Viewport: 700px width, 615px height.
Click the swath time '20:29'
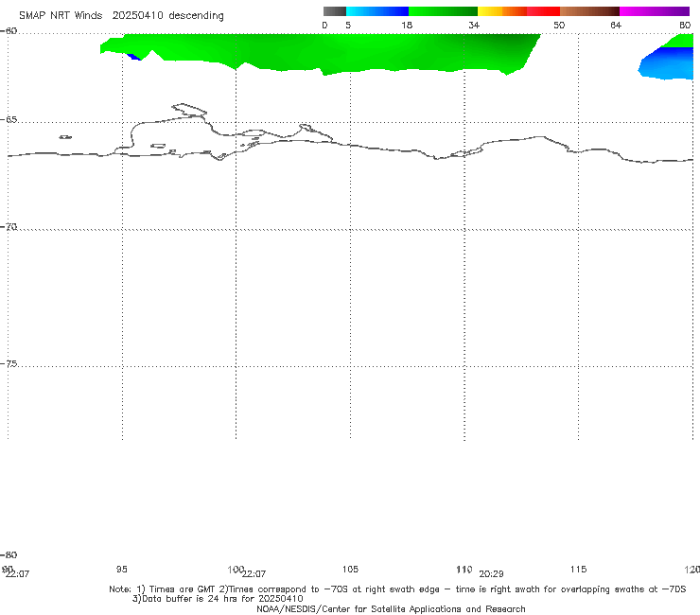point(491,574)
